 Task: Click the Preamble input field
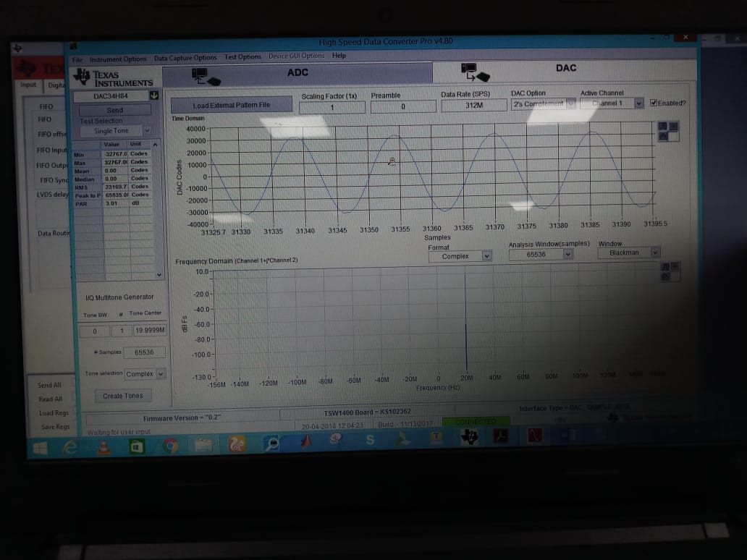point(403,106)
